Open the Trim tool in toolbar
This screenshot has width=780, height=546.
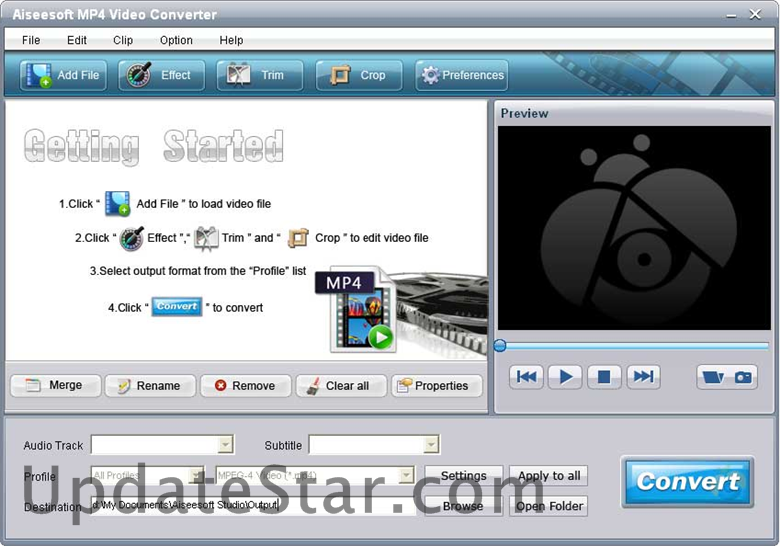[x=259, y=76]
